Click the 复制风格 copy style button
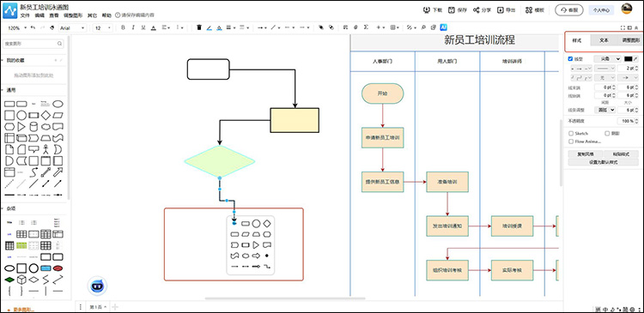Image resolution: width=644 pixels, height=313 pixels. (x=586, y=154)
